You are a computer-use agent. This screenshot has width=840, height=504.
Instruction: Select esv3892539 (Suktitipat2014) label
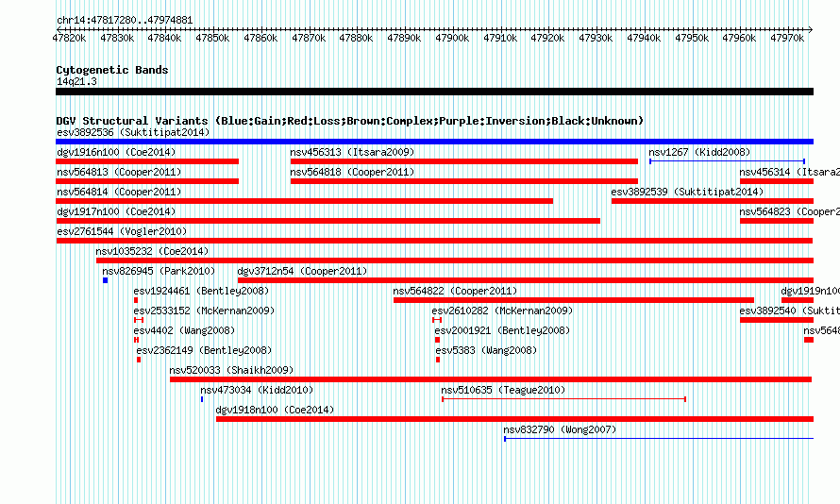(687, 192)
